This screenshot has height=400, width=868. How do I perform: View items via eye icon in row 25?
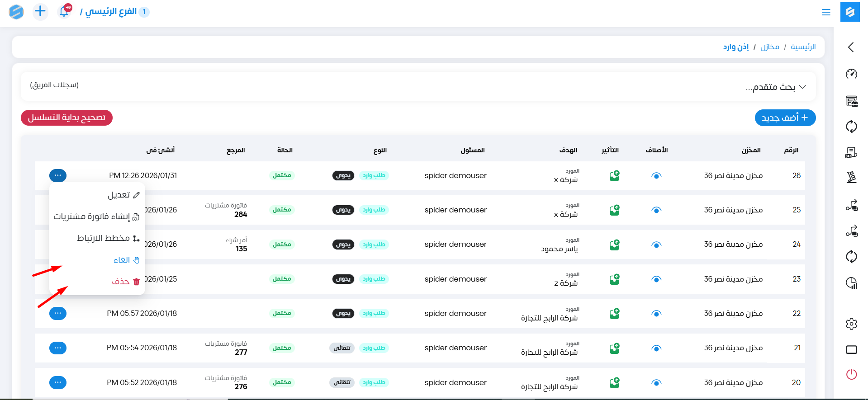[656, 210]
